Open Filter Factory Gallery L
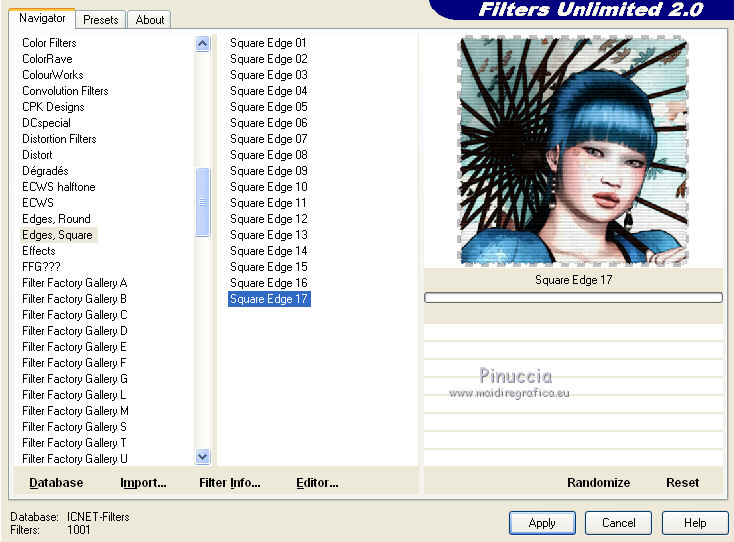 click(74, 395)
